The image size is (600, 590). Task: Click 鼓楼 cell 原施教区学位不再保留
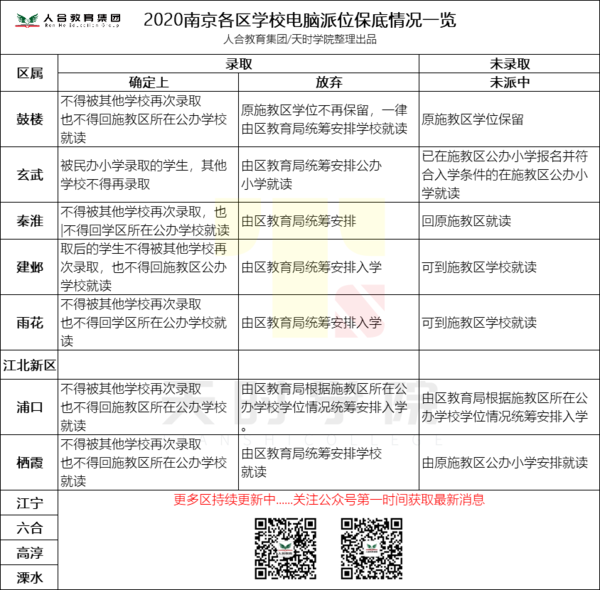point(329,119)
